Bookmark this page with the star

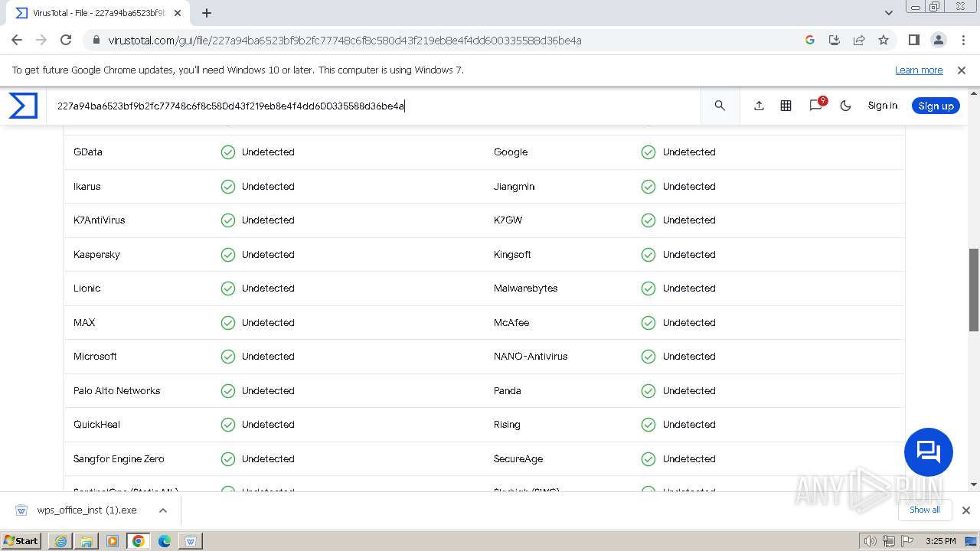pos(884,40)
